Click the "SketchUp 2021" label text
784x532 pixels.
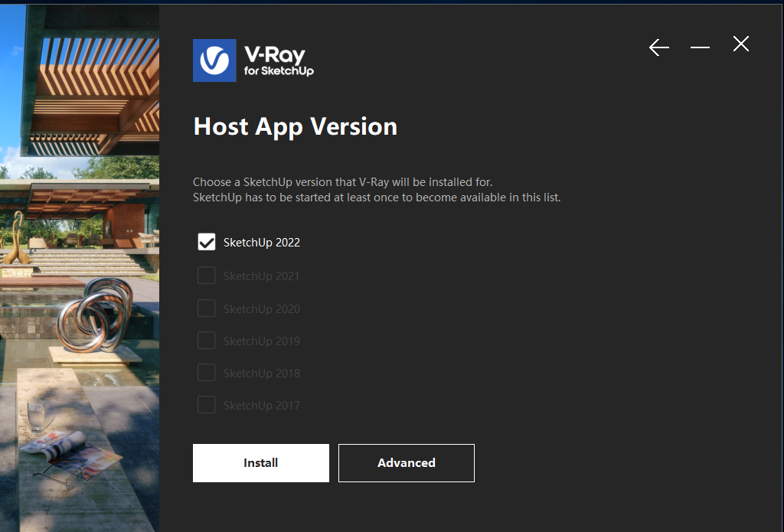click(262, 276)
